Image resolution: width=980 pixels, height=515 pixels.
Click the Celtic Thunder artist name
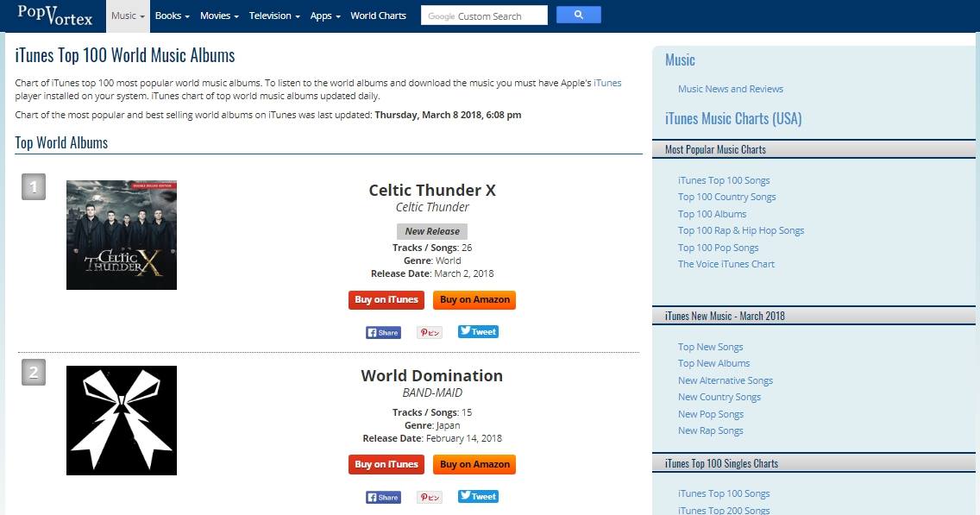tap(432, 207)
